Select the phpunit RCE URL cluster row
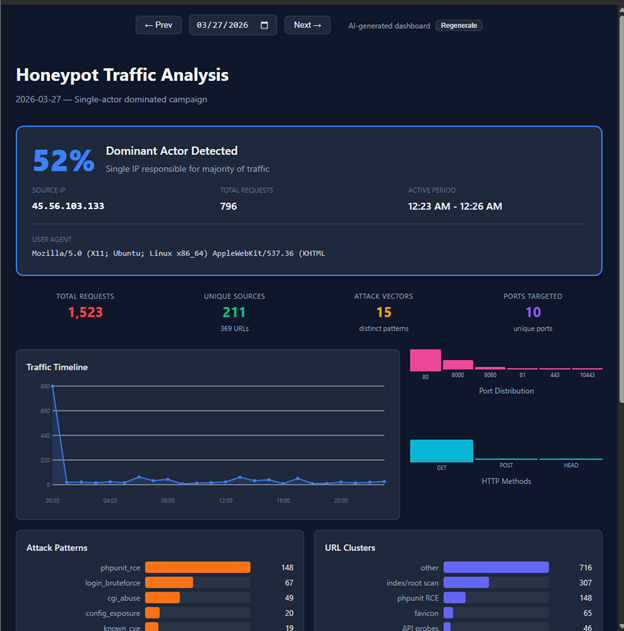Screen dimensions: 624x631 point(458,598)
